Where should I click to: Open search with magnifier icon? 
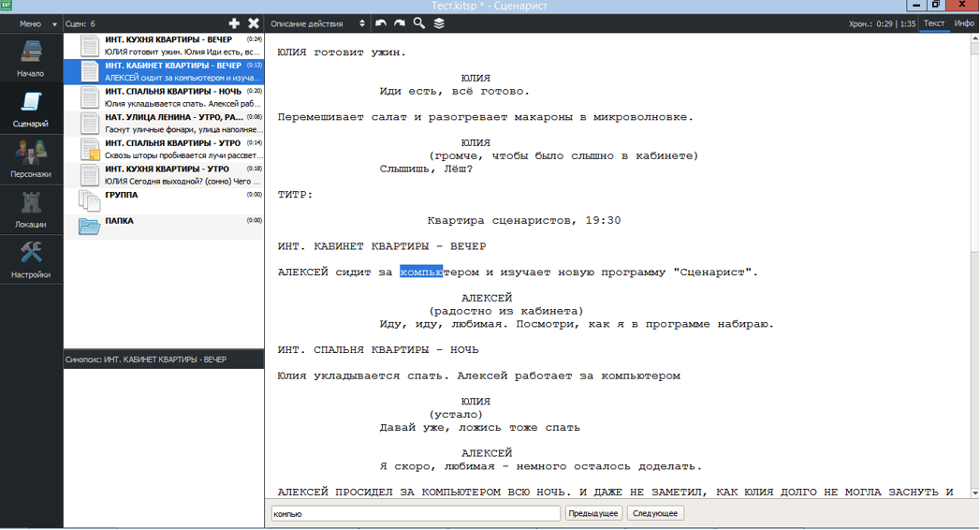(418, 23)
